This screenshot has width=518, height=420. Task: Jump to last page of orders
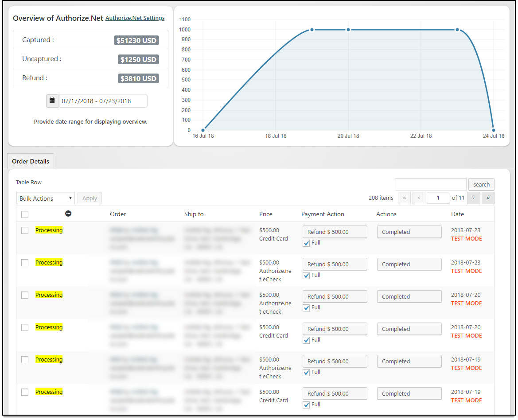pyautogui.click(x=488, y=198)
